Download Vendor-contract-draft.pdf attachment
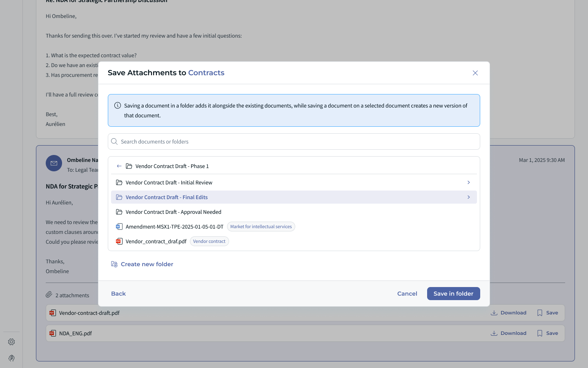588x368 pixels. point(508,313)
